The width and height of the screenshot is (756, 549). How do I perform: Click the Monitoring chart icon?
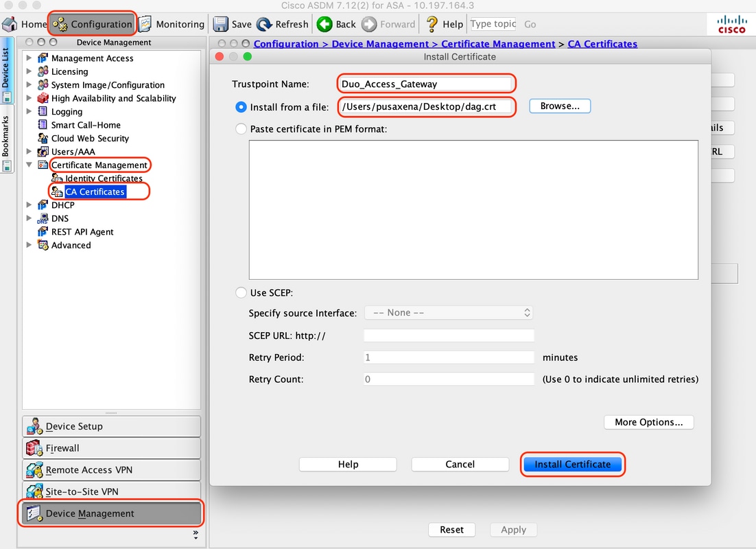click(145, 24)
